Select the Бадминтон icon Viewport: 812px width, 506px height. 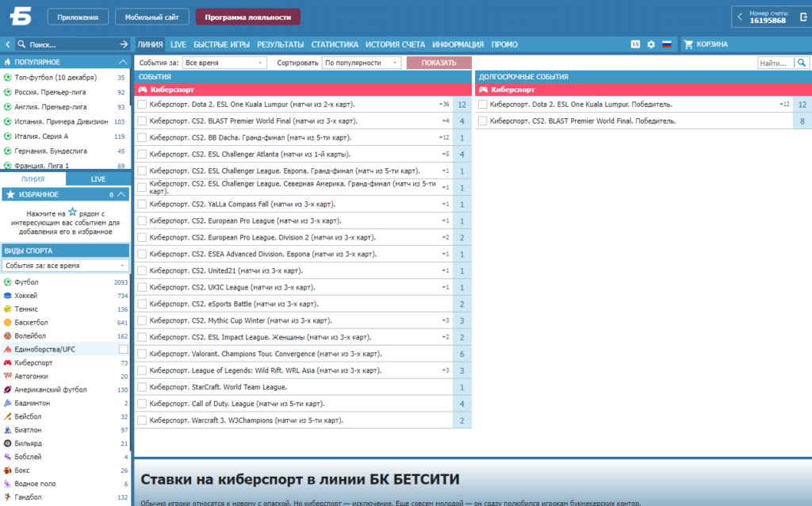coord(8,404)
